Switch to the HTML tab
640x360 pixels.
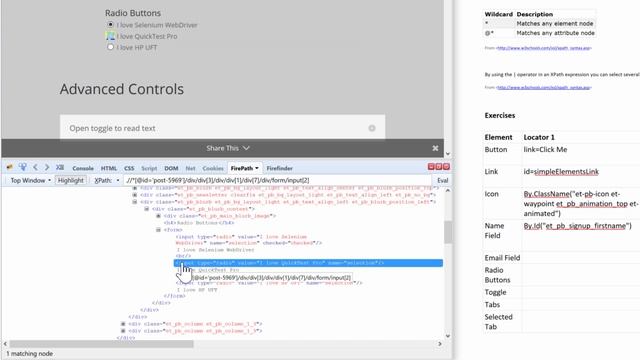(x=109, y=168)
